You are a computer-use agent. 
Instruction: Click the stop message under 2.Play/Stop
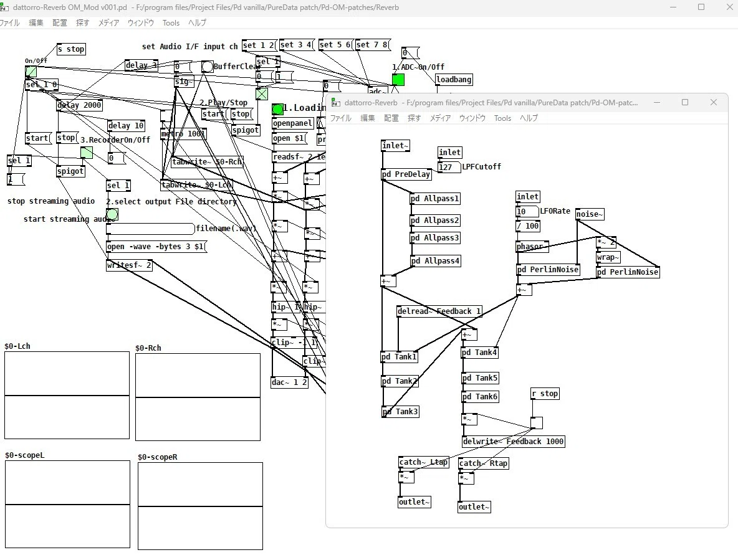click(241, 114)
